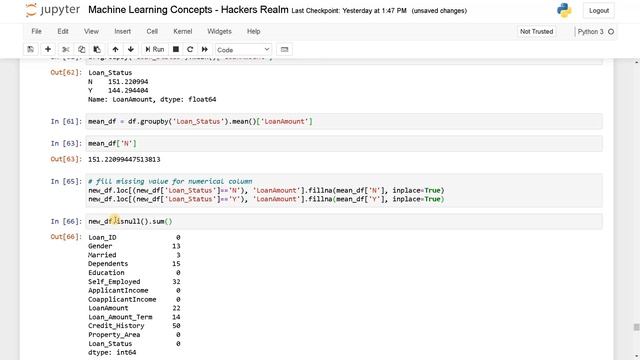The image size is (640, 360).
Task: Run the selected cell
Action: [x=155, y=49]
